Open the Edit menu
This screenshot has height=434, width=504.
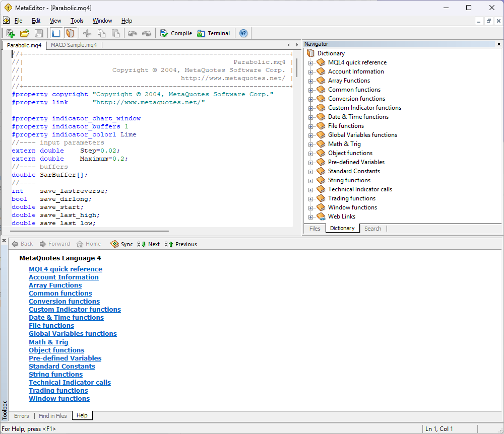36,21
